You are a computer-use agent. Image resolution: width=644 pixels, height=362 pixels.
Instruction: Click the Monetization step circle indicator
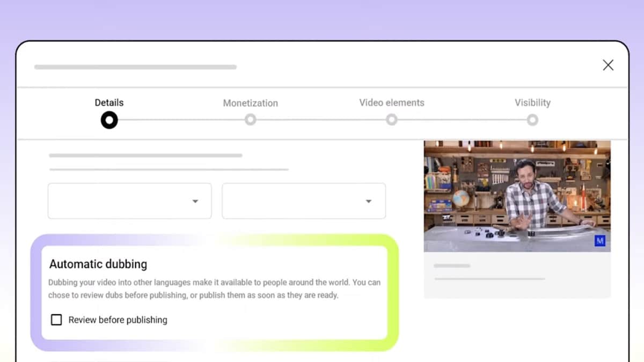(250, 120)
